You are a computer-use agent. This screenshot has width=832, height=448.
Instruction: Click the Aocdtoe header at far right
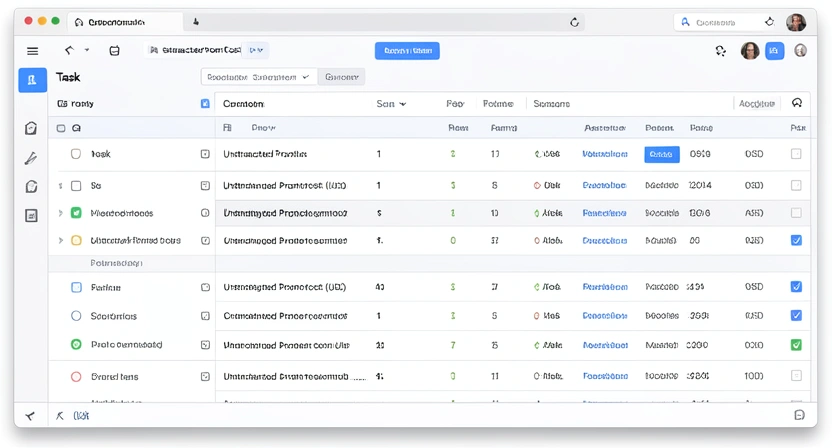pyautogui.click(x=757, y=104)
